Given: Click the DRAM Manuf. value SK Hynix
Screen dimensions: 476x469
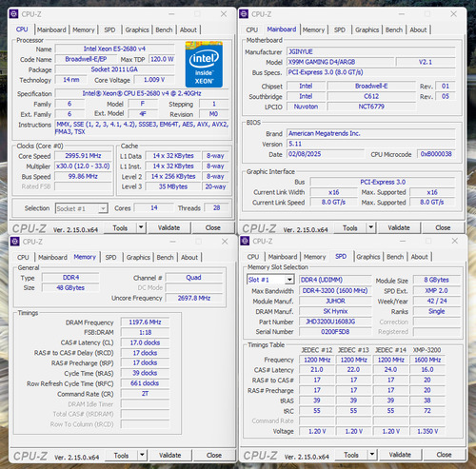Looking at the screenshot, I should click(x=335, y=311).
